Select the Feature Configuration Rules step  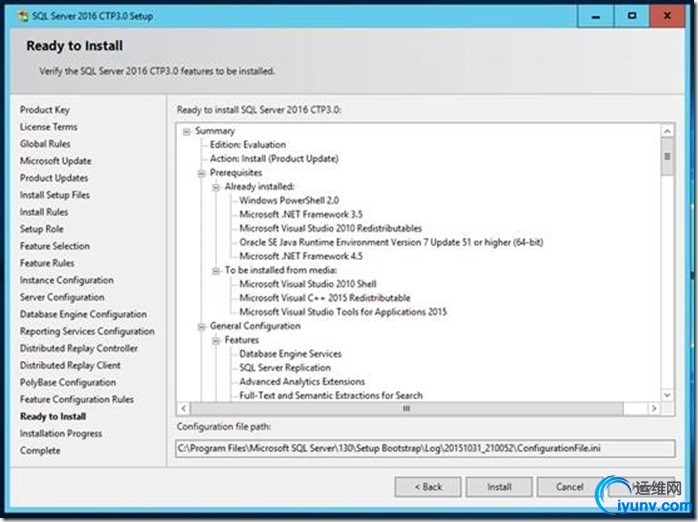(77, 399)
